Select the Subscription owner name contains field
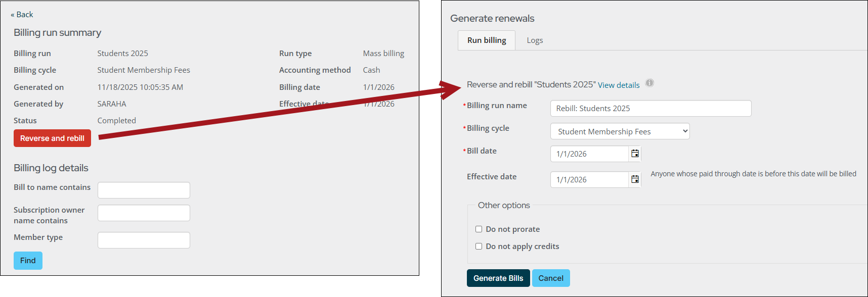This screenshot has width=868, height=297. 144,213
